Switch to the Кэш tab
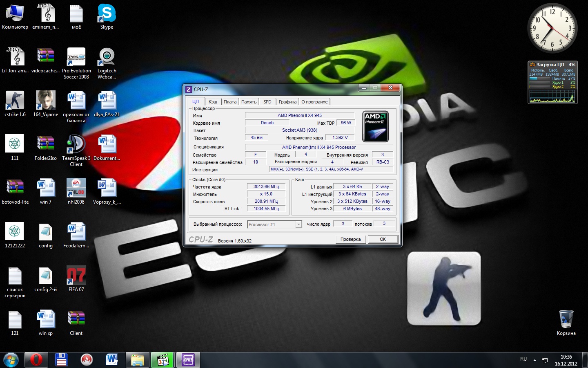 (213, 102)
